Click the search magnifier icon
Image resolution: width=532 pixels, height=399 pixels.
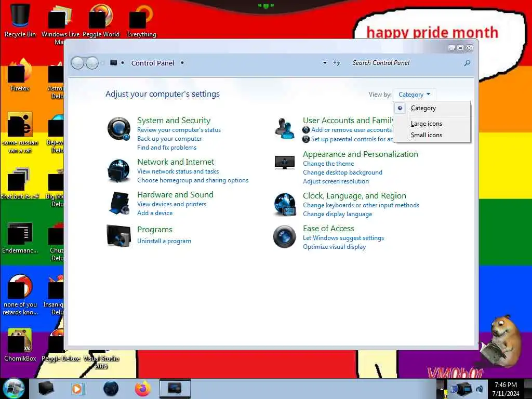467,63
